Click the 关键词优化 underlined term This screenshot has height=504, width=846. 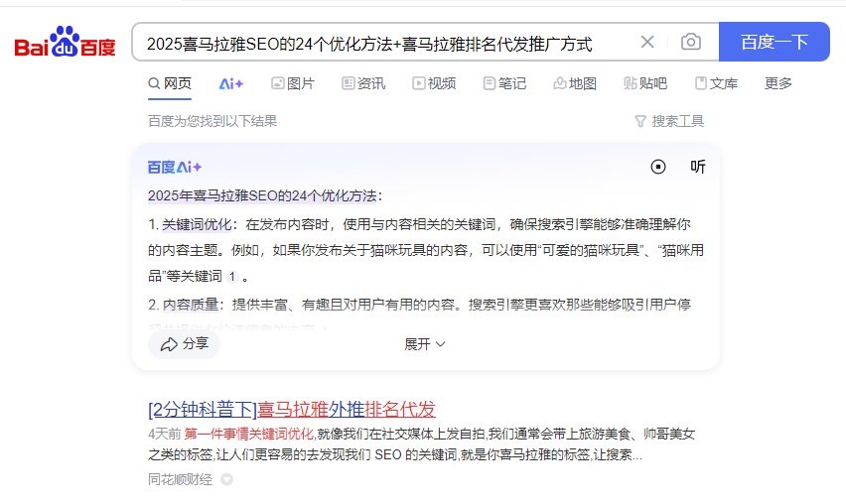(x=197, y=224)
